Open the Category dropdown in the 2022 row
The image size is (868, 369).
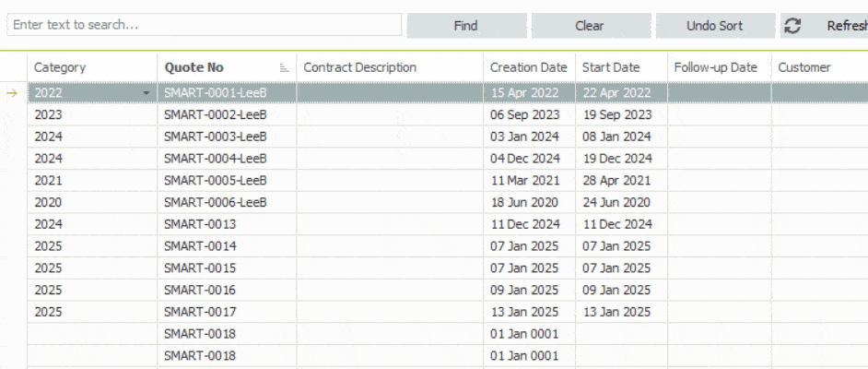click(x=147, y=93)
